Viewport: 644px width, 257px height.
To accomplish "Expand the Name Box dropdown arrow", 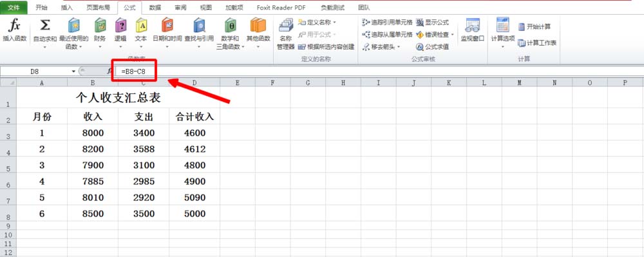I will coord(73,71).
